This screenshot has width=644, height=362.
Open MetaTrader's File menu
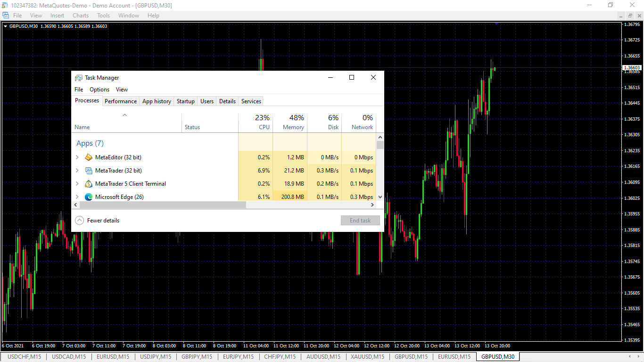(17, 16)
